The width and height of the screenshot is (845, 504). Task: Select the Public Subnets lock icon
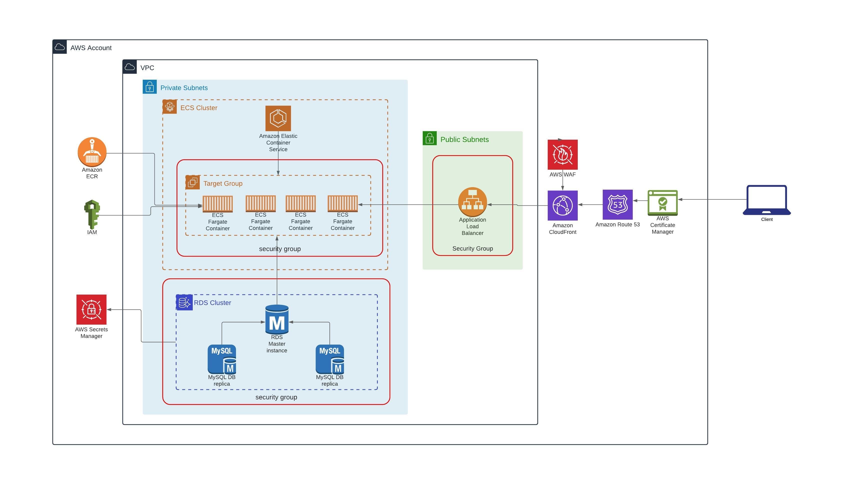coord(429,139)
